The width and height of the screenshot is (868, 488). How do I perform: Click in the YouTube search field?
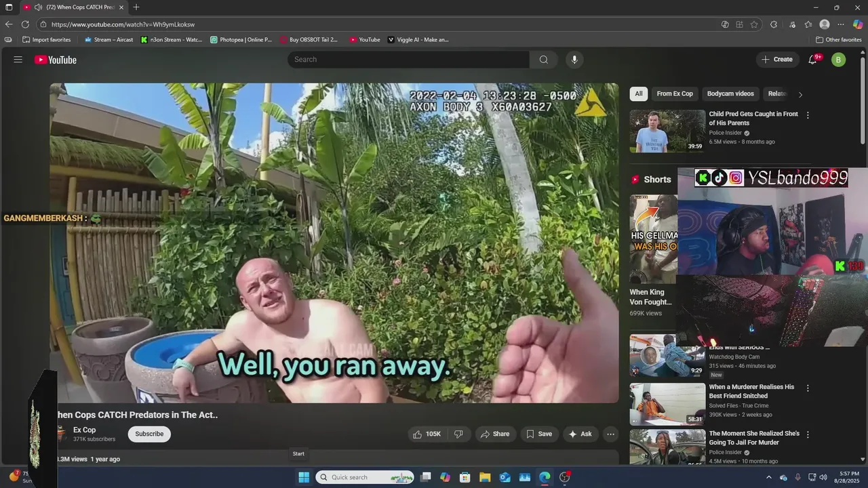409,60
